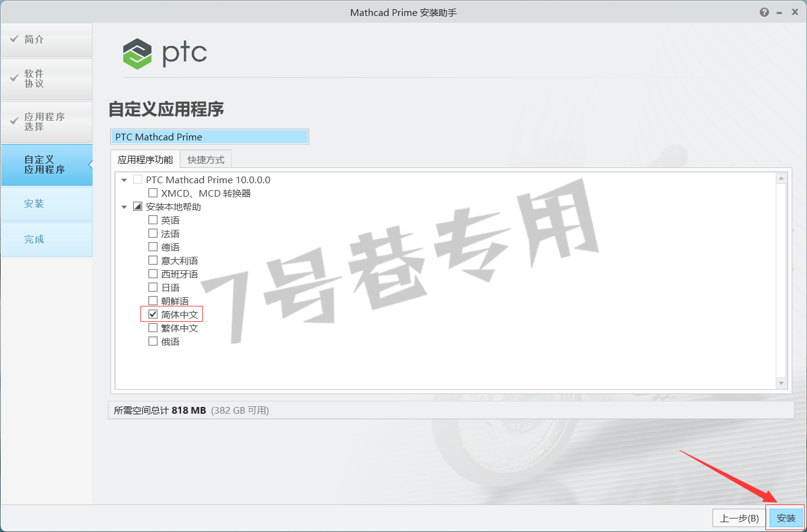Click the 所需空间总计 818 MB text
The height and width of the screenshot is (532, 807).
pos(160,410)
